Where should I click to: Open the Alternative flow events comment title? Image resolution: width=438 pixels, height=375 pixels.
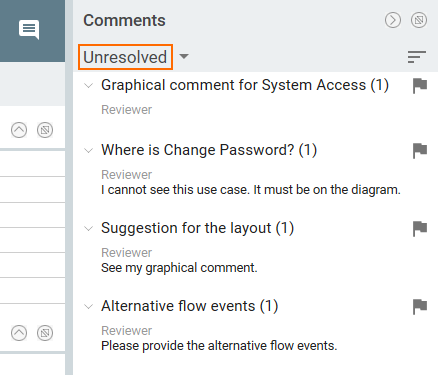click(189, 306)
